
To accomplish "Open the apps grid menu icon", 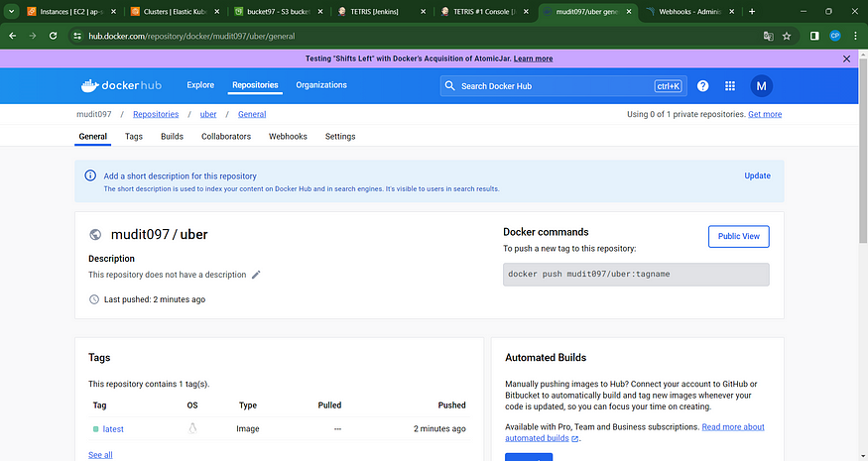I will point(730,86).
